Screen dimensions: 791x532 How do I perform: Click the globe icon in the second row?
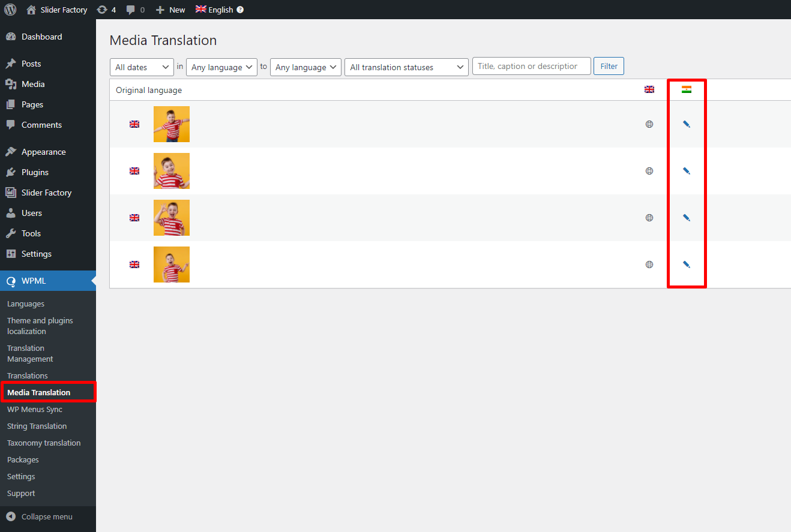point(649,171)
